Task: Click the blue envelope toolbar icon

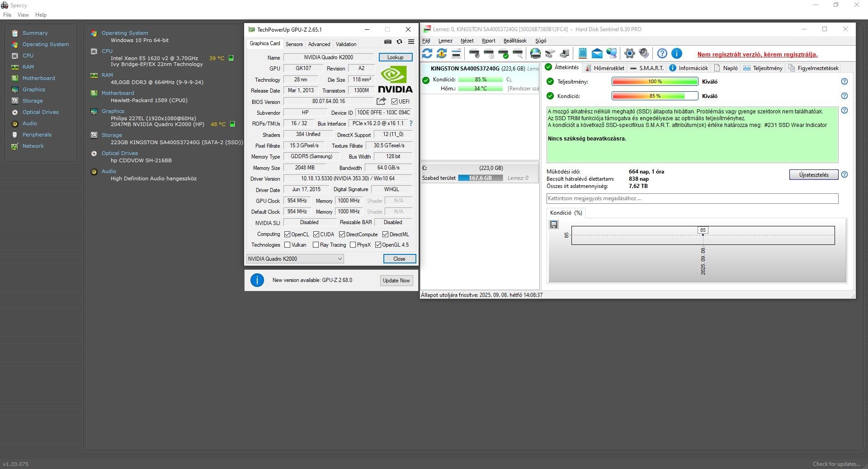Action: (x=597, y=54)
